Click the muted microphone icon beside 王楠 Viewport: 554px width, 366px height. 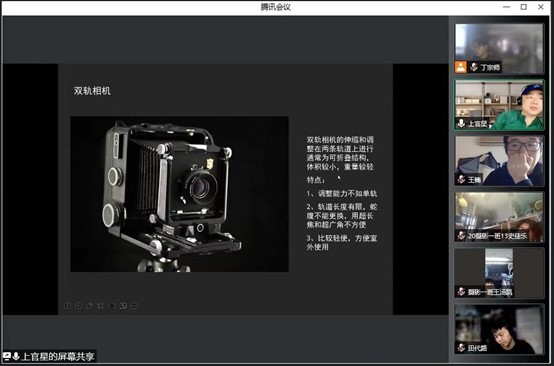(461, 179)
